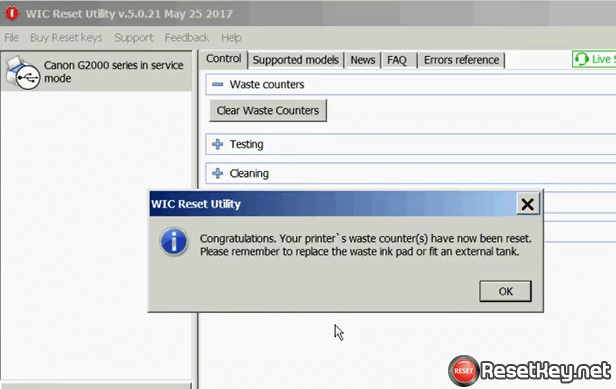The width and height of the screenshot is (616, 389).
Task: Click the Clear Waste Counters button
Action: tap(268, 110)
